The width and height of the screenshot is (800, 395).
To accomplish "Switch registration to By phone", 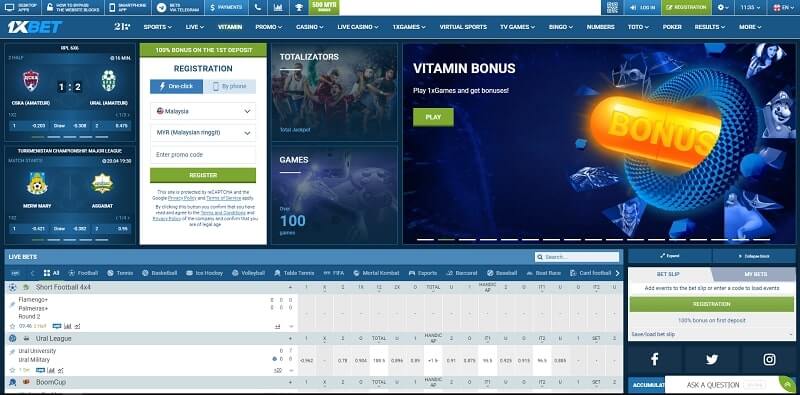I will pos(230,86).
